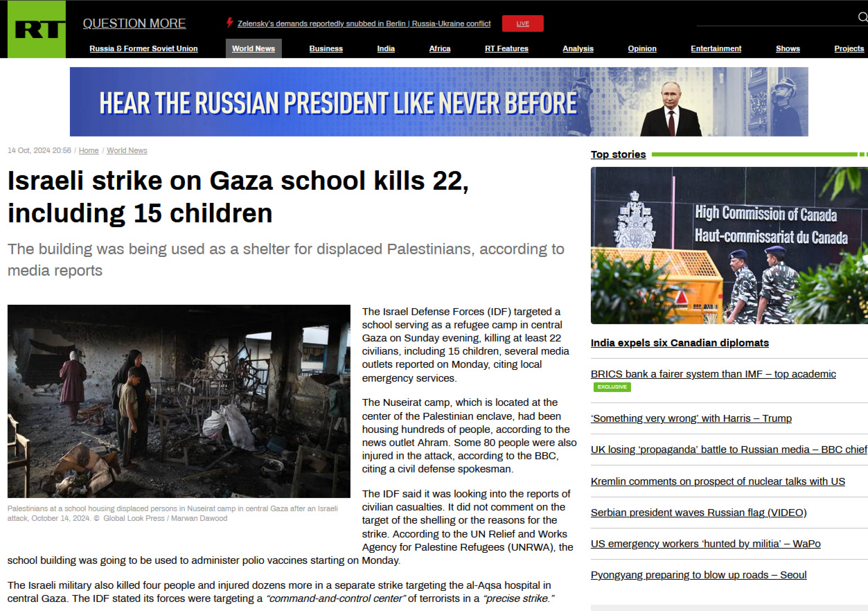Click the red lightning bolt breaking-news icon

tap(229, 23)
